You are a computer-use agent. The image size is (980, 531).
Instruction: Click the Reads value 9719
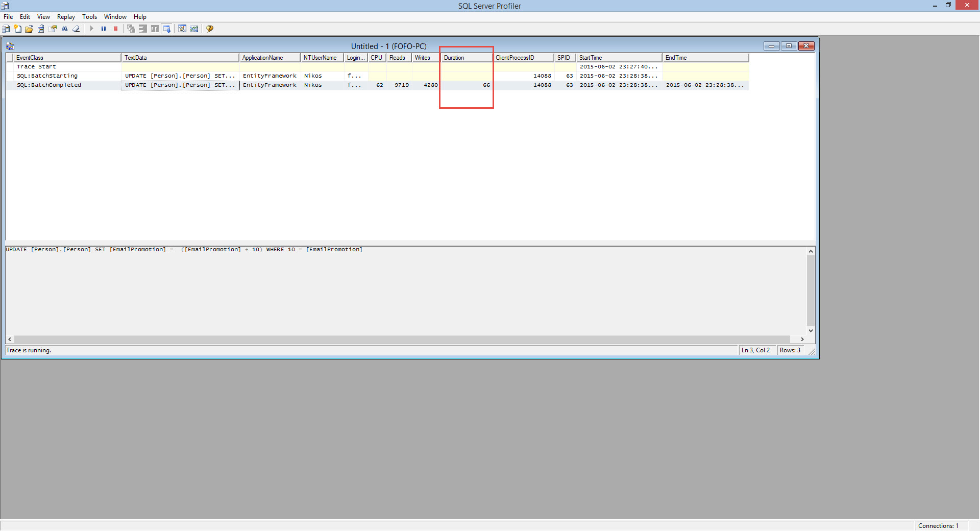(402, 85)
